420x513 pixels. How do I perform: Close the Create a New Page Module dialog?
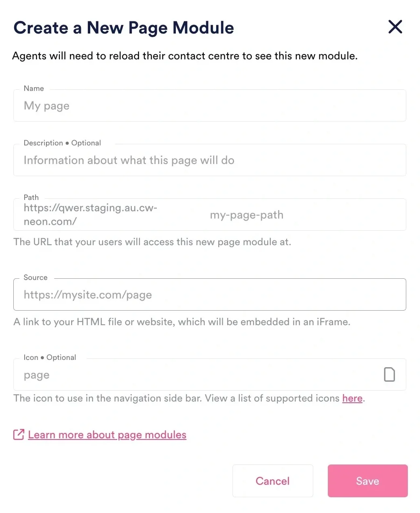pos(395,27)
